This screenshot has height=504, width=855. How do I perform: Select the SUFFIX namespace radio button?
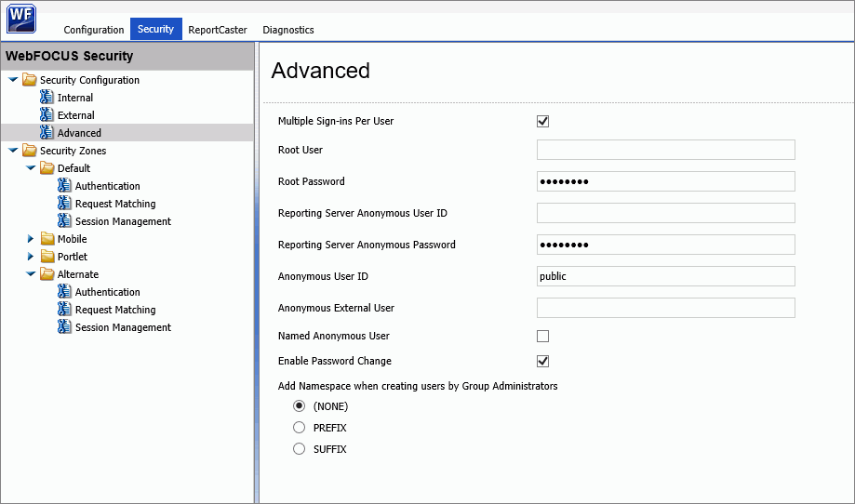coord(299,448)
